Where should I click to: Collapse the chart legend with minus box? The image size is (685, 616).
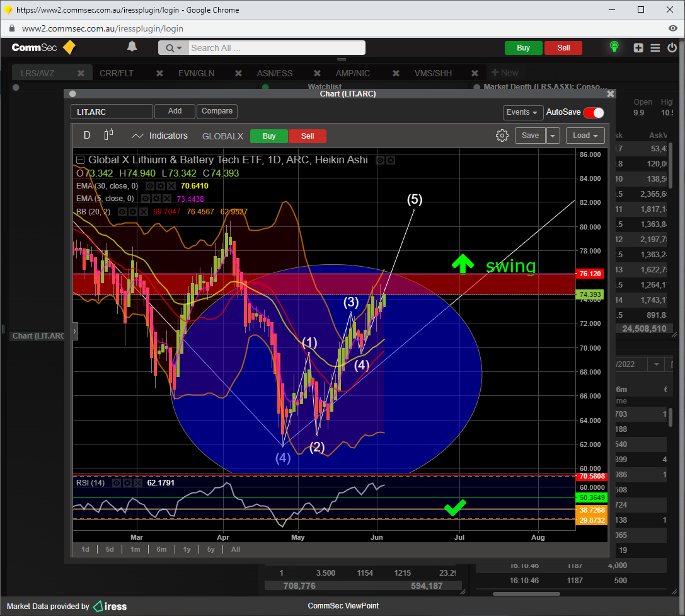click(81, 160)
